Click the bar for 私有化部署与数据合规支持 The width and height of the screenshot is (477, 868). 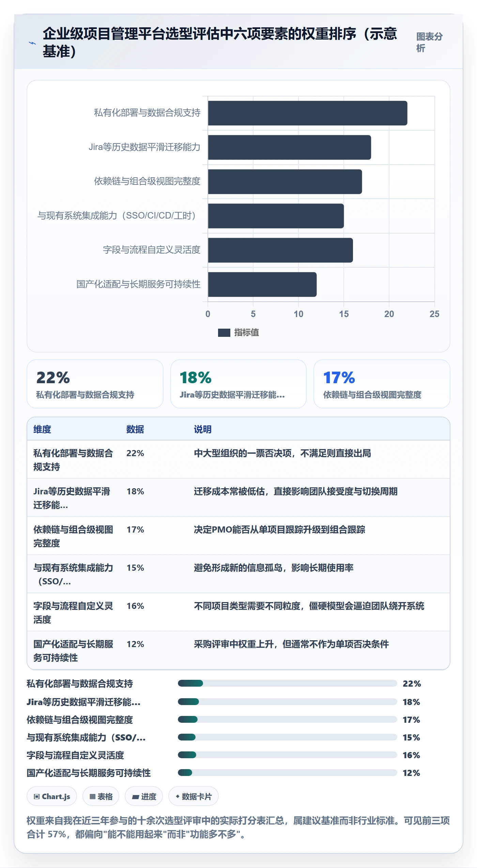click(307, 113)
